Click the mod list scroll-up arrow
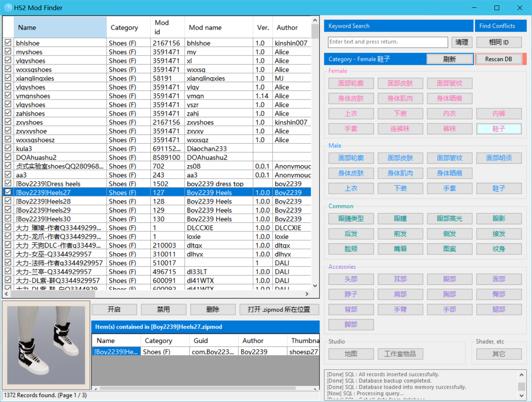Screen dimensions: 532x402 click(x=315, y=20)
